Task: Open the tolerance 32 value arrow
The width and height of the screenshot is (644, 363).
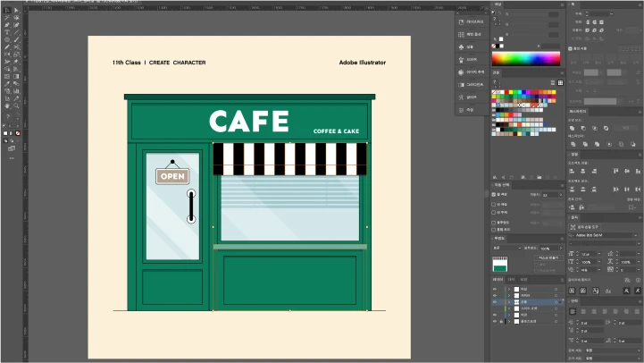Action: pos(561,194)
